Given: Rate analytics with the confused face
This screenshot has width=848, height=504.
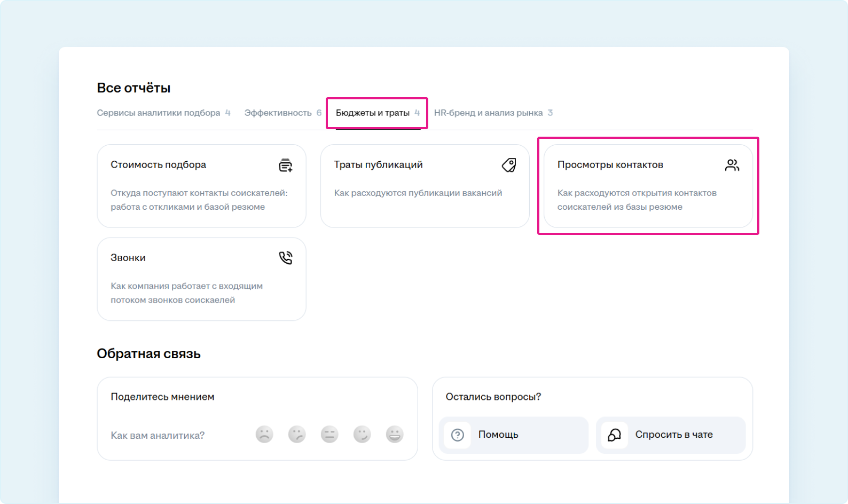Looking at the screenshot, I should tap(297, 435).
